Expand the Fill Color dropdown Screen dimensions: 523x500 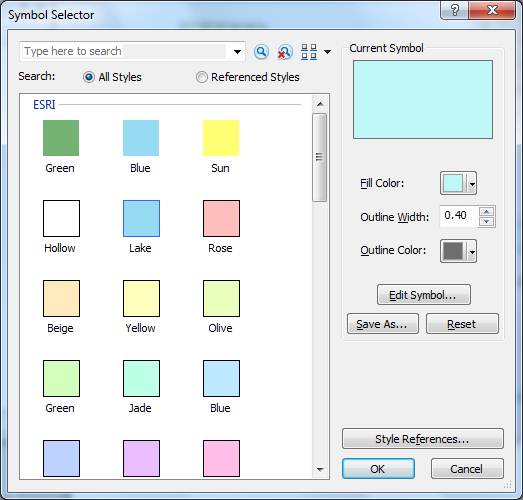pyautogui.click(x=472, y=183)
